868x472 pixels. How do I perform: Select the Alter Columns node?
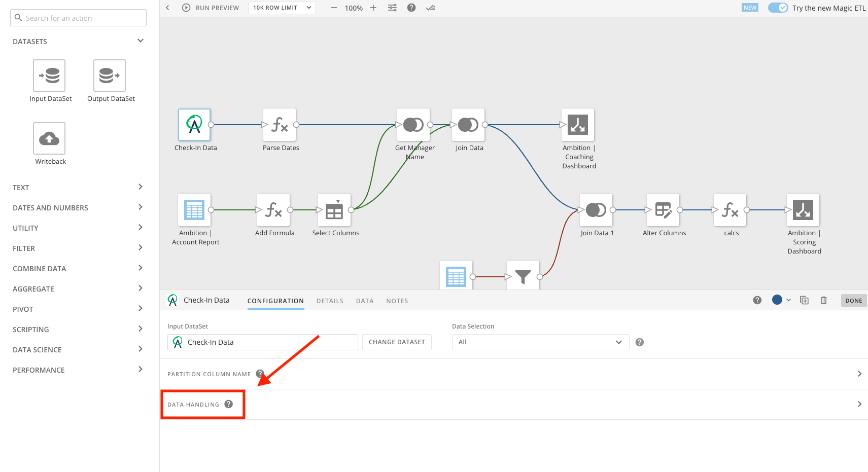pyautogui.click(x=663, y=210)
